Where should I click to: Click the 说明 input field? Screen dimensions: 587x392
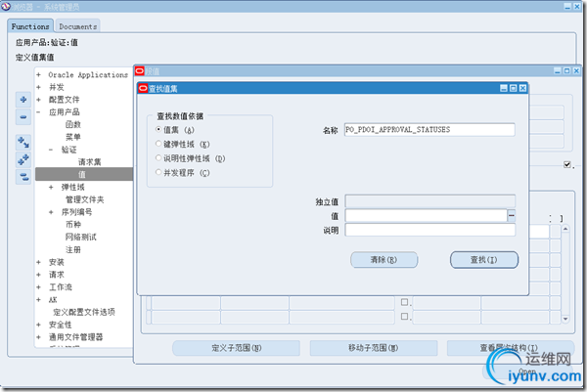click(x=429, y=230)
